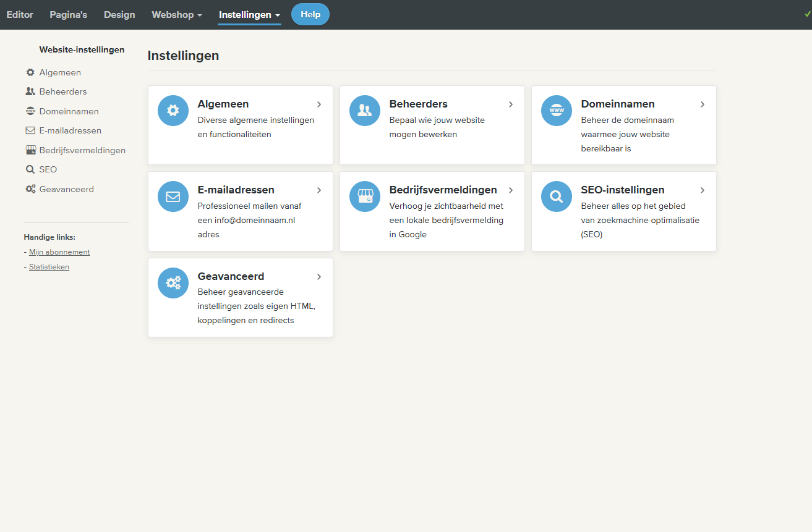
Task: Switch to the Editor tab
Action: pos(20,15)
